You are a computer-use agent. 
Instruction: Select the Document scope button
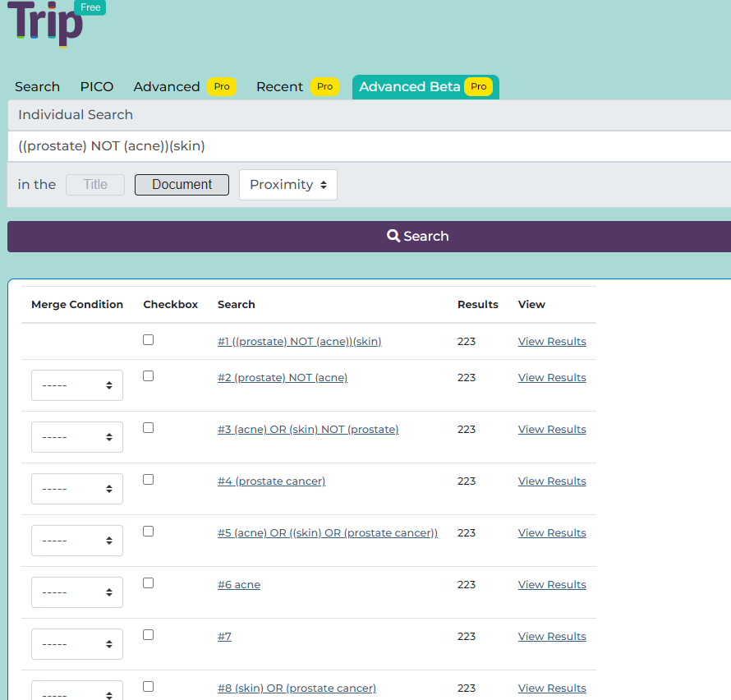point(181,184)
